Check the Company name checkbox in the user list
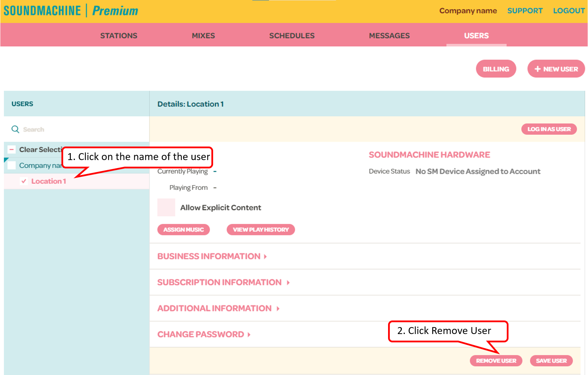Image resolution: width=588 pixels, height=375 pixels. point(11,165)
